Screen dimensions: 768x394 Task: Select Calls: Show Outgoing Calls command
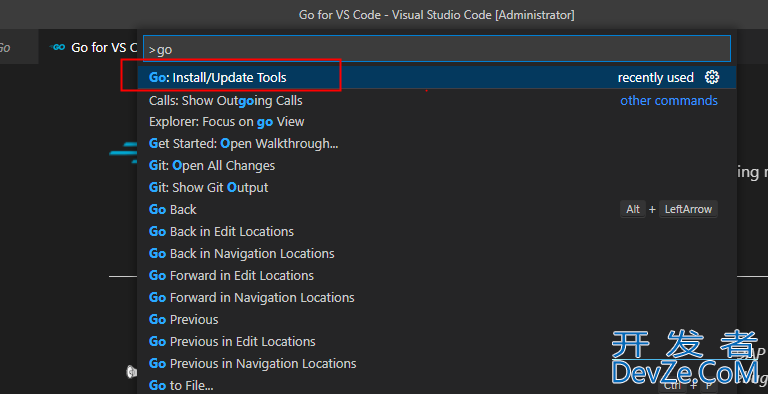click(436, 100)
